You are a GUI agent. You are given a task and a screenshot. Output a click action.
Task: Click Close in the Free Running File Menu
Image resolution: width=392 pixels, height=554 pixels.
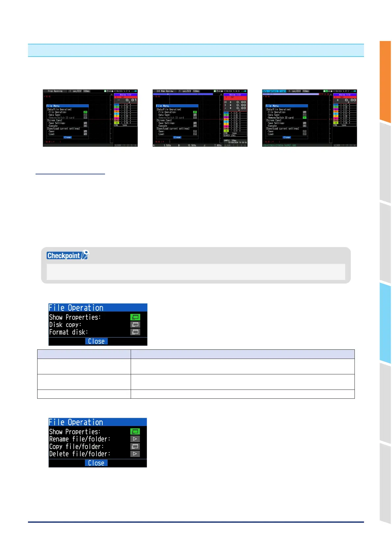tap(67, 138)
